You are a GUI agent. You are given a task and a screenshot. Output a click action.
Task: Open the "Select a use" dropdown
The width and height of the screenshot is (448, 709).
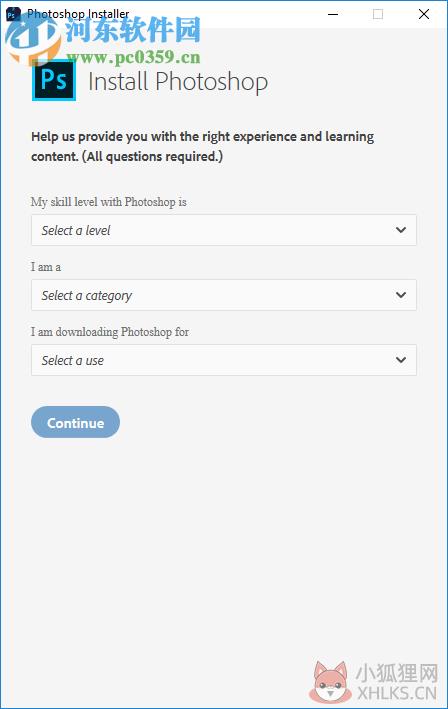coord(224,360)
